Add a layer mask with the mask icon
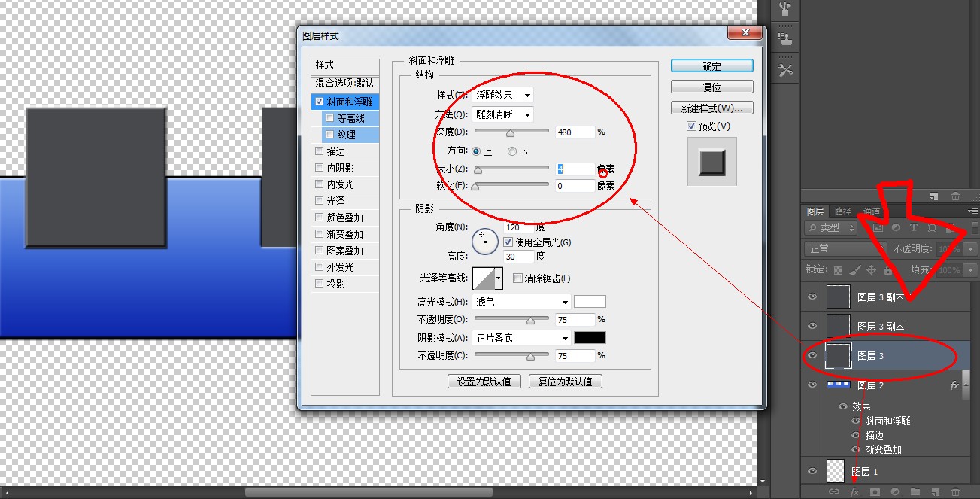This screenshot has width=980, height=499. [x=875, y=491]
